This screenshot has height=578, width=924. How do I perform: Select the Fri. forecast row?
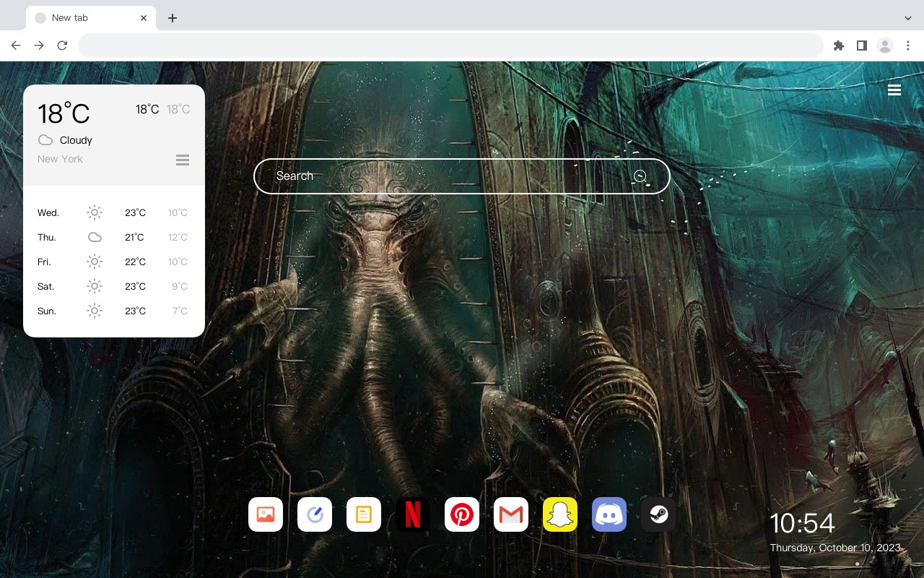(113, 262)
